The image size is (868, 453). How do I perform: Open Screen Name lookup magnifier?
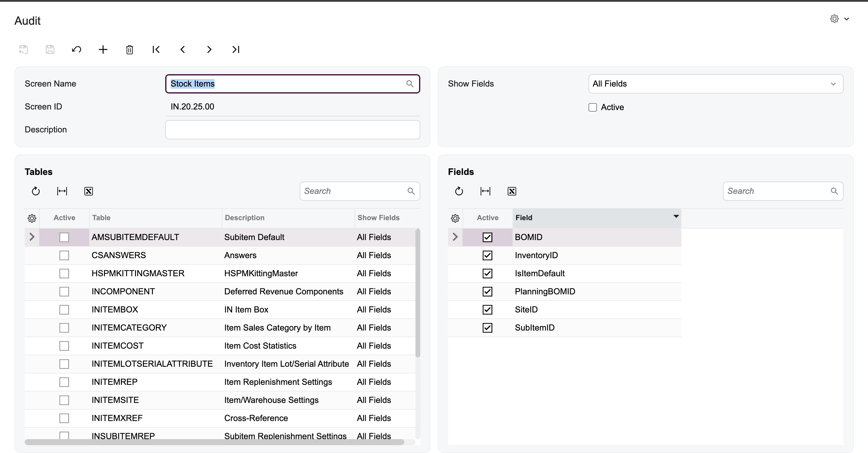tap(409, 84)
